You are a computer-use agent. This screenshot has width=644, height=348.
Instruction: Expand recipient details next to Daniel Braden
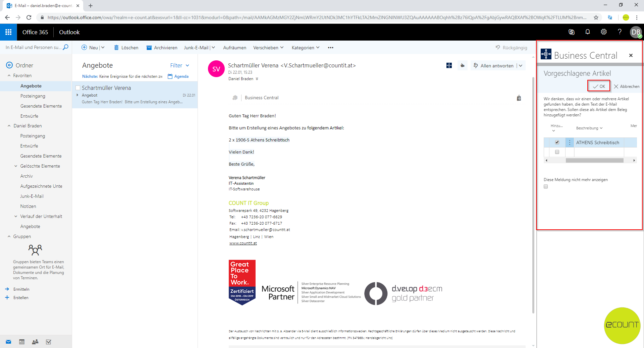257,79
